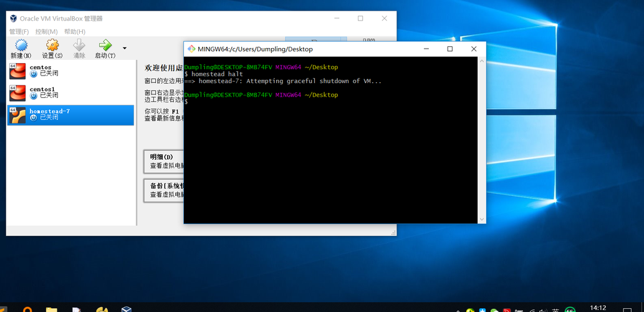This screenshot has height=312, width=644.
Task: Click the 14:12 clock in system tray
Action: 598,308
